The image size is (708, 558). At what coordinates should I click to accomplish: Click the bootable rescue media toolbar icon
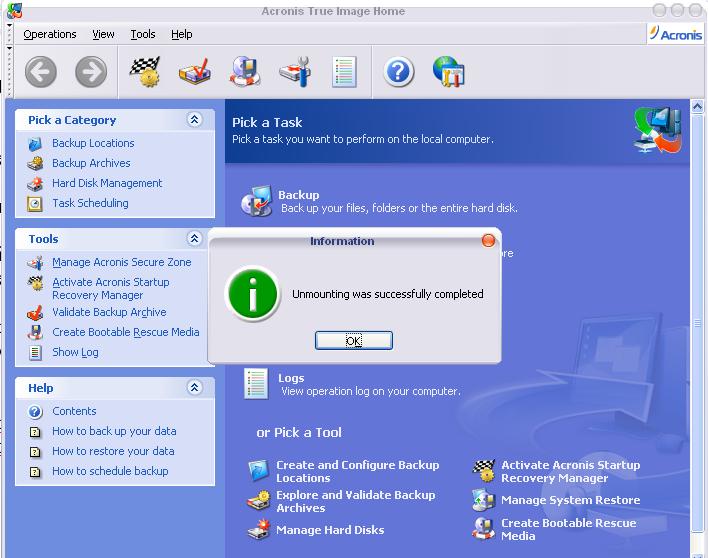(245, 71)
